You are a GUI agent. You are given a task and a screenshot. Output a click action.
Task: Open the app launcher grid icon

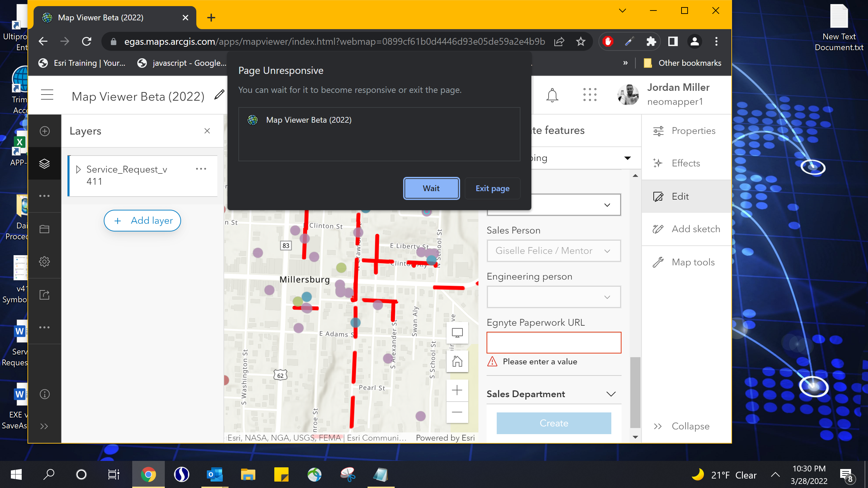(x=590, y=95)
